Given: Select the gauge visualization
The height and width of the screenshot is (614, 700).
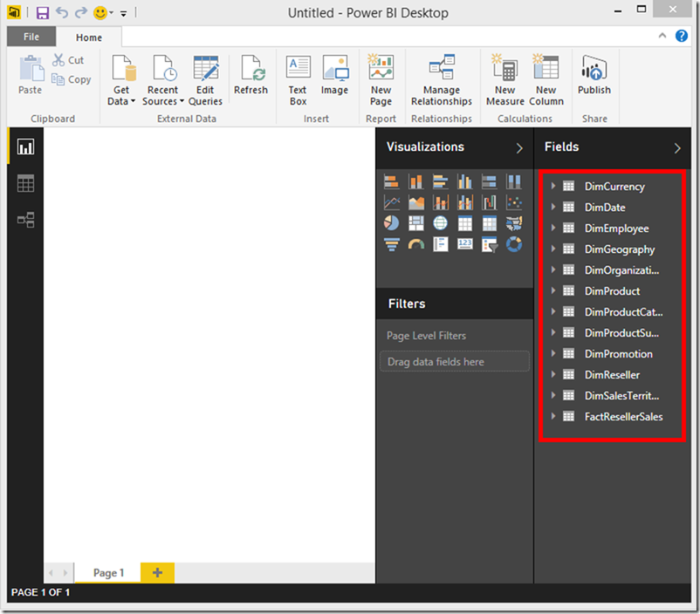Looking at the screenshot, I should (x=416, y=244).
